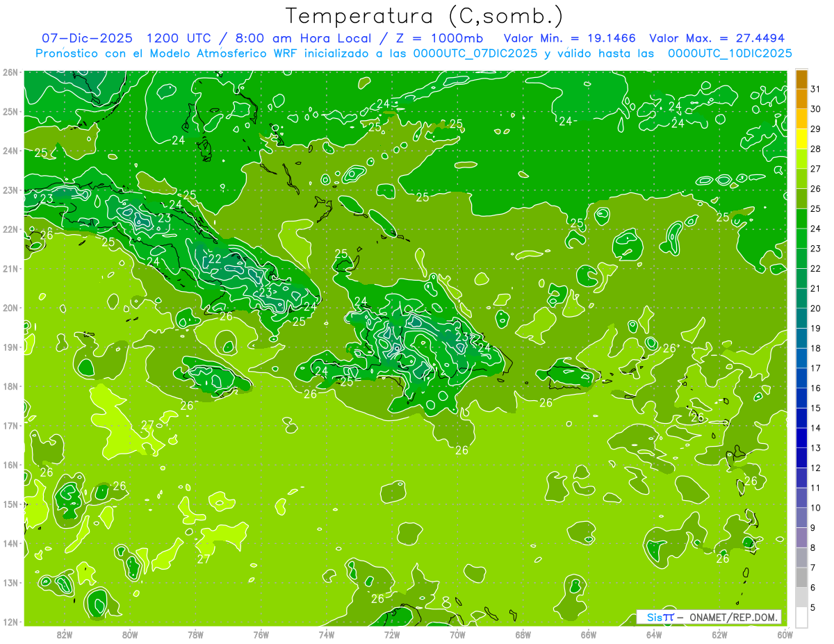Click the '74W' longitude axis label
This screenshot has height=644, width=834.
[327, 634]
